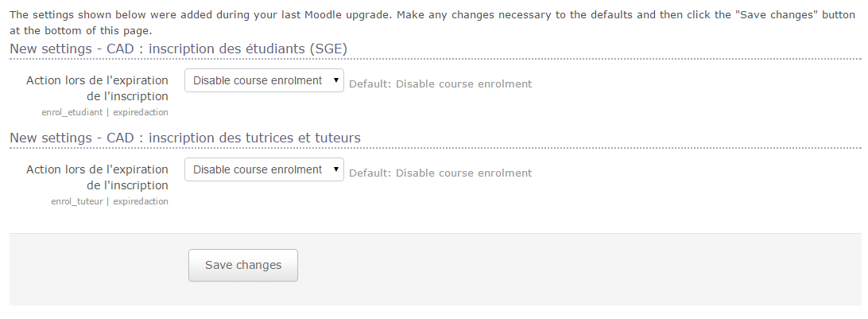868x319 pixels.
Task: Click expiredaction next to enrol_etudiant
Action: coord(141,113)
